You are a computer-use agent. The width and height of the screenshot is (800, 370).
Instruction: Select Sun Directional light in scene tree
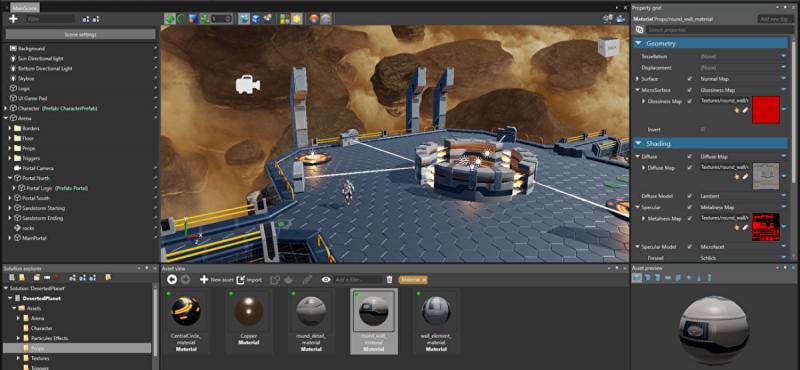pos(41,59)
